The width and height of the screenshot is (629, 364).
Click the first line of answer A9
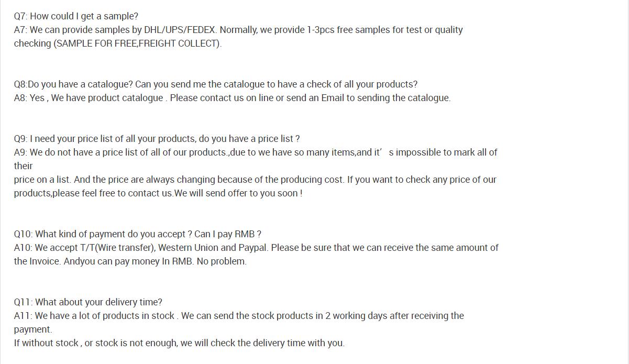pyautogui.click(x=255, y=152)
